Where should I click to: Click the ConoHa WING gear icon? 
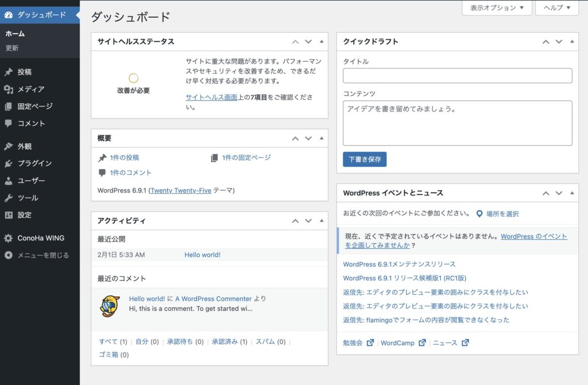coord(8,238)
